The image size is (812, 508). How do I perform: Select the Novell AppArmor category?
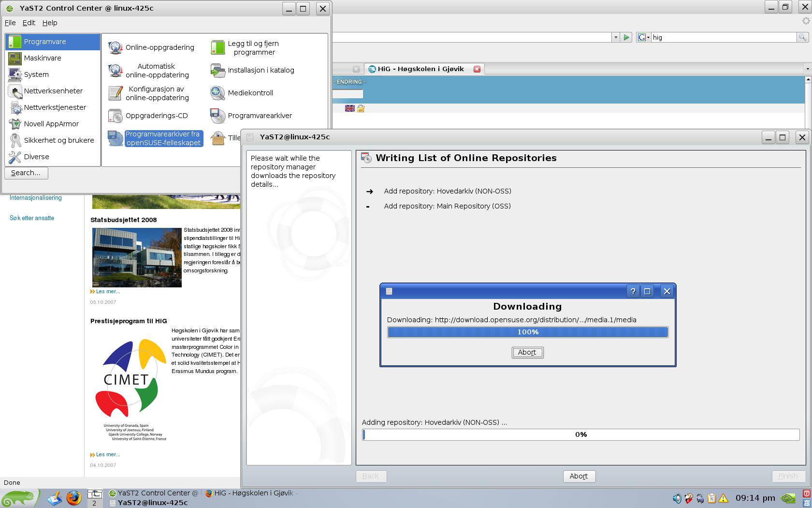tap(53, 124)
